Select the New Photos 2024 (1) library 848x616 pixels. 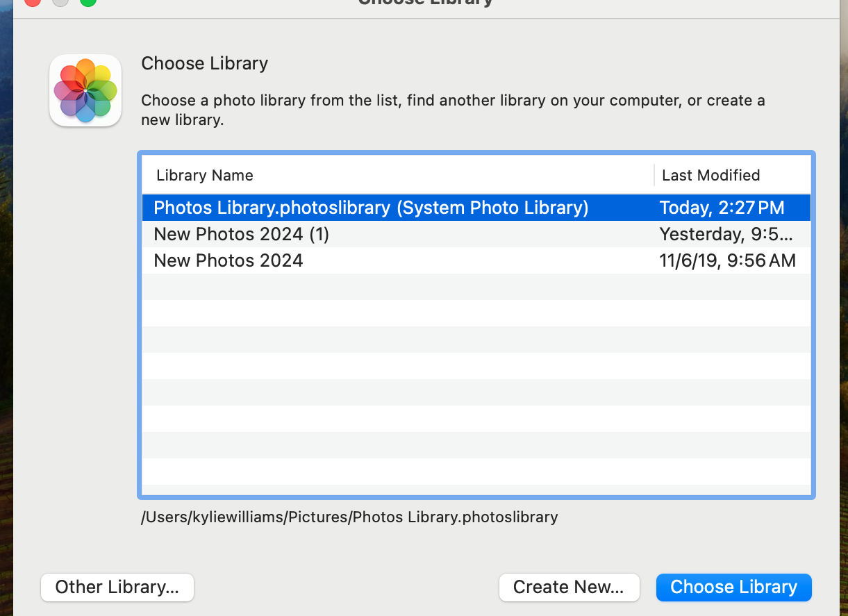241,234
